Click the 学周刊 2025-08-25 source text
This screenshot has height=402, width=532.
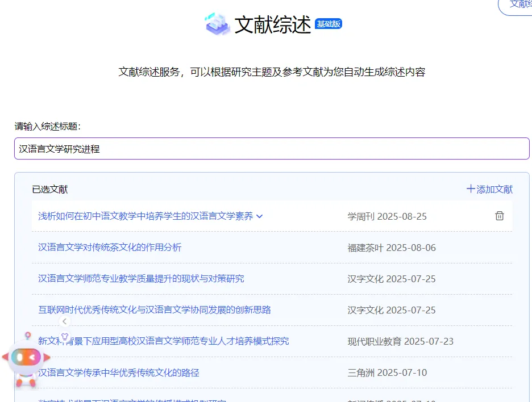[x=387, y=216]
